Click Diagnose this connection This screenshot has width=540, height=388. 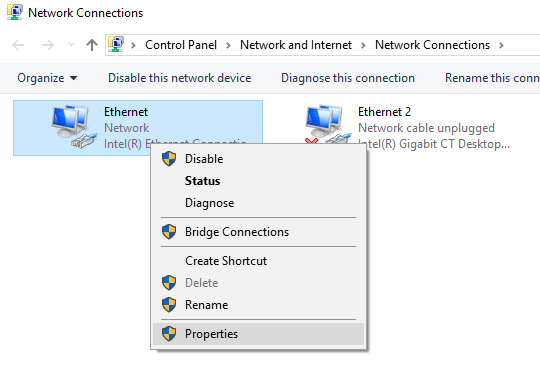point(348,78)
